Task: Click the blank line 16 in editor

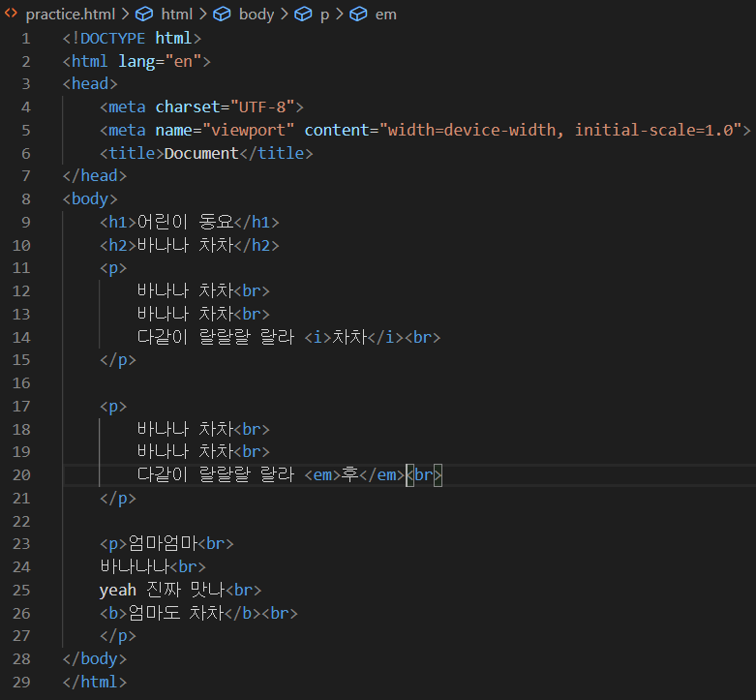Action: [408, 383]
